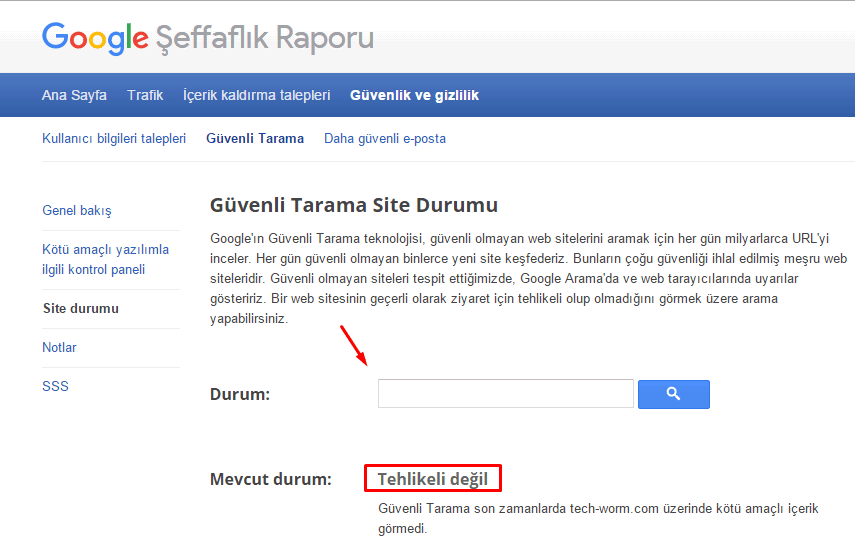Open Kötü amaçlı yazılımla ilgili kontrol paneli
Screen dimensions: 855x555
105,260
